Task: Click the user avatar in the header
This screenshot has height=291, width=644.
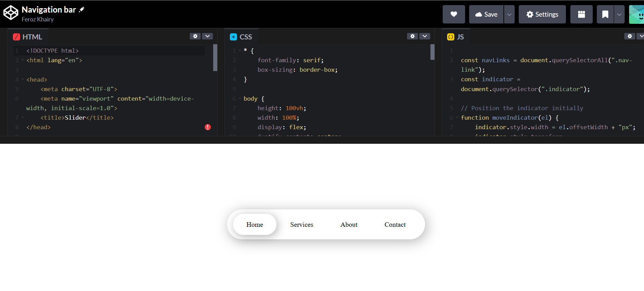Action: (637, 14)
